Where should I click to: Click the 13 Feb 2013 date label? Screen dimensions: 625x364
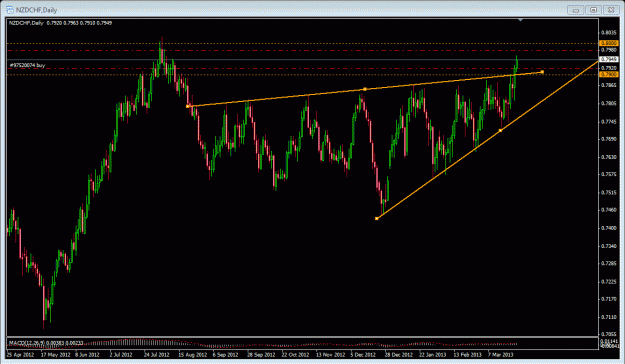pos(467,354)
